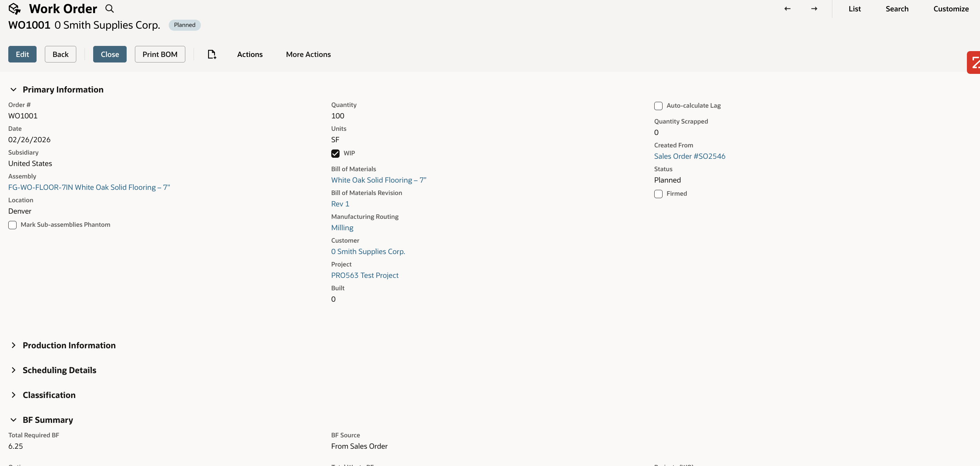Open the red side widget icon
This screenshot has width=980, height=466.
point(974,62)
